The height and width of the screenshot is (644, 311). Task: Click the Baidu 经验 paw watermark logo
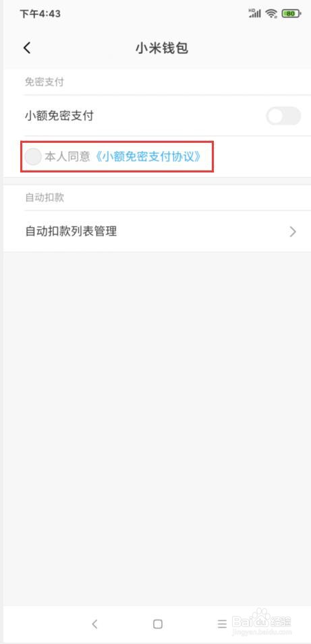coord(262,617)
